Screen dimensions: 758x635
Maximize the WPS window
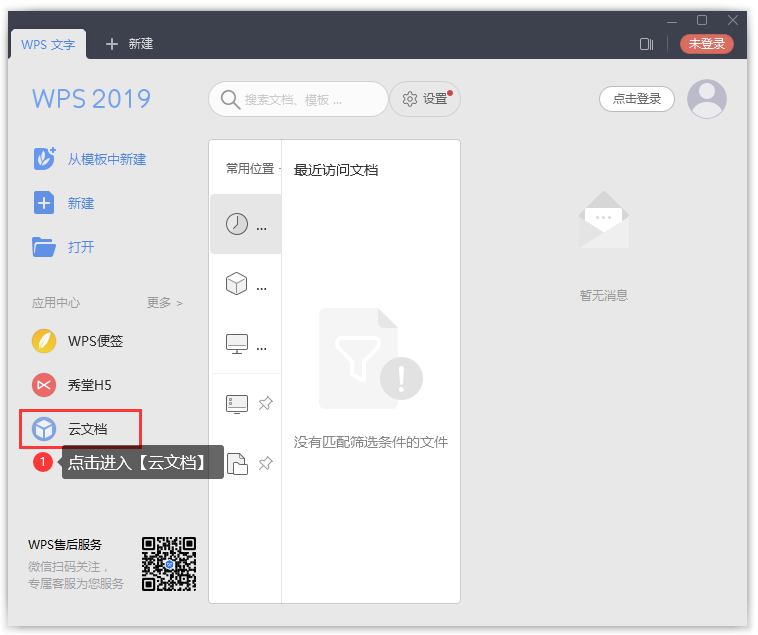[x=702, y=20]
